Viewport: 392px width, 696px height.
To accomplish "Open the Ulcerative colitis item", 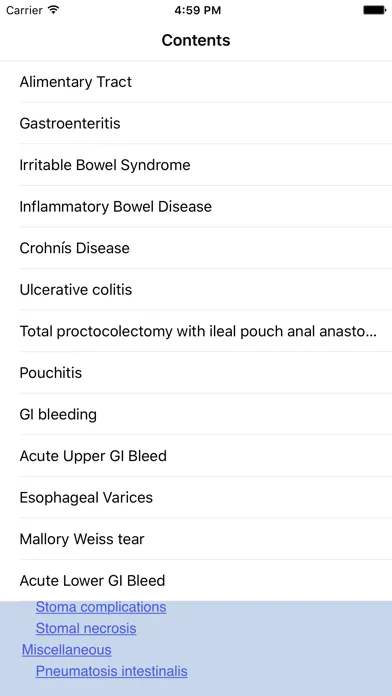I will click(x=196, y=290).
